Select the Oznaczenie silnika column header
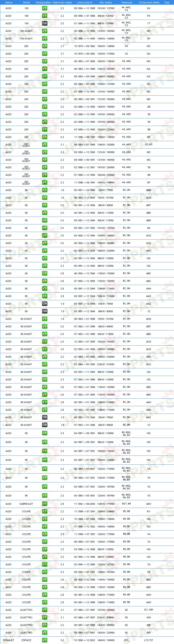This screenshot has height=644, width=174. tap(149, 2)
